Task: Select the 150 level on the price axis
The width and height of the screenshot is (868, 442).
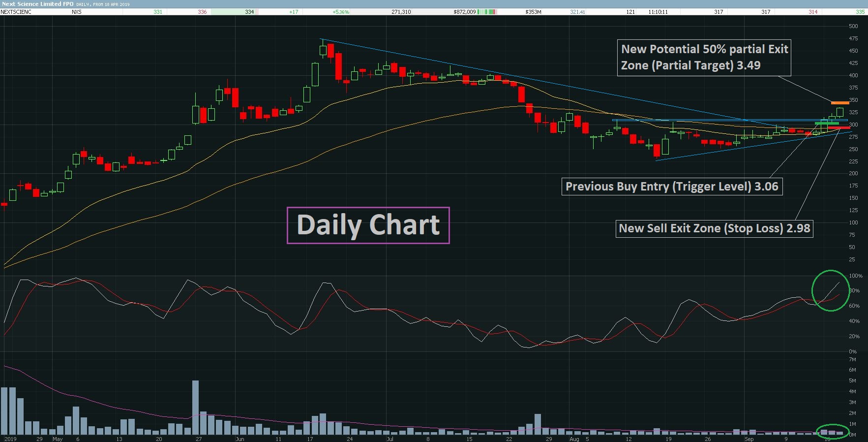Action: point(853,198)
